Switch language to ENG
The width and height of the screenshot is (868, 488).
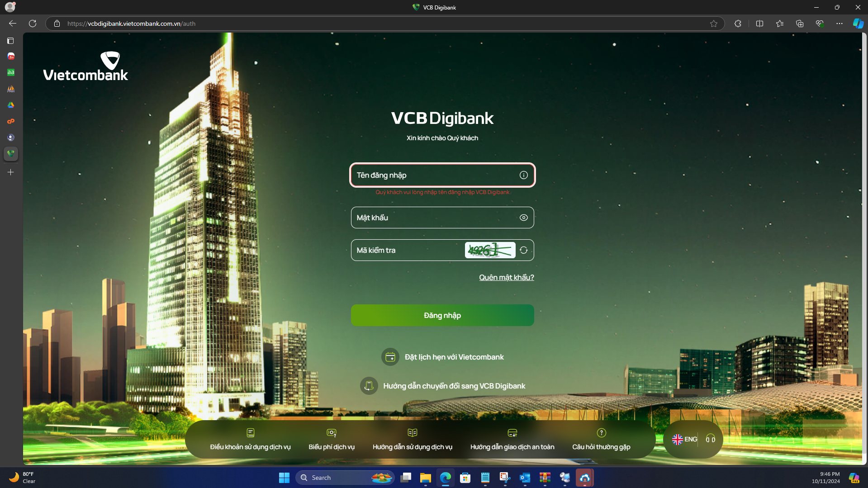click(684, 439)
